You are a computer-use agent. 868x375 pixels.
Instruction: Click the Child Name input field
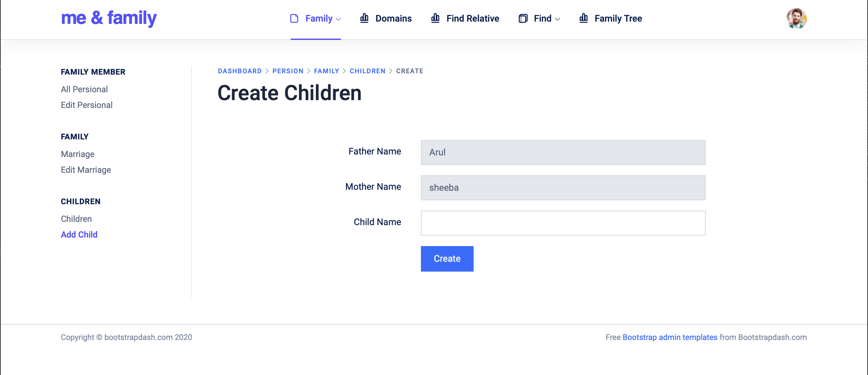click(x=563, y=223)
